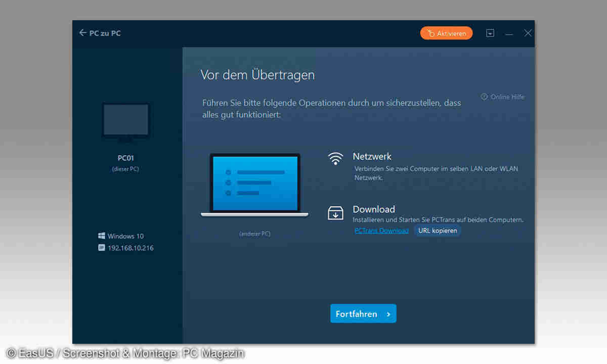Minimize the PCTrans window
607x364 pixels.
[509, 33]
